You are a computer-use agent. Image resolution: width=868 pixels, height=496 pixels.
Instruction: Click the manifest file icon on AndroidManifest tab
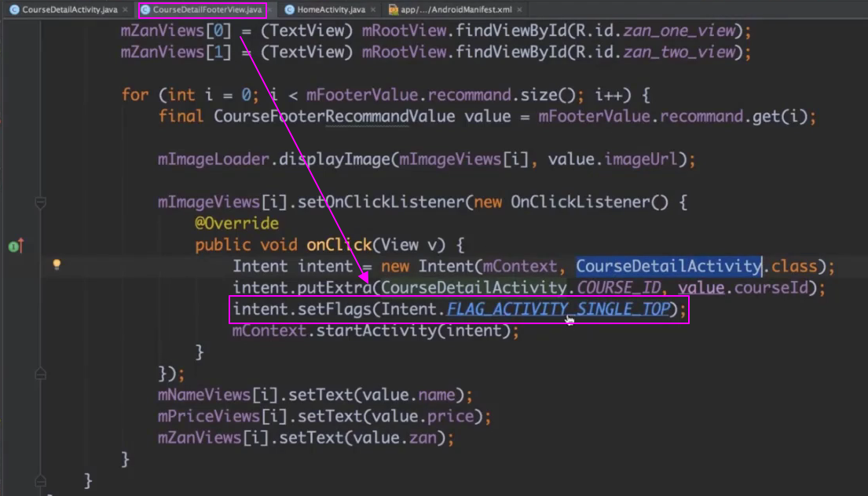pos(393,9)
